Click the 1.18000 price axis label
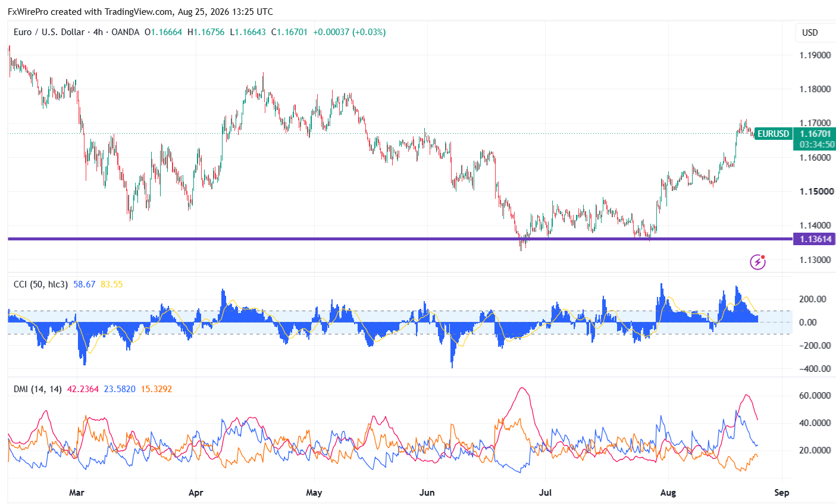Screen dimensions: 836x504 pyautogui.click(x=815, y=89)
